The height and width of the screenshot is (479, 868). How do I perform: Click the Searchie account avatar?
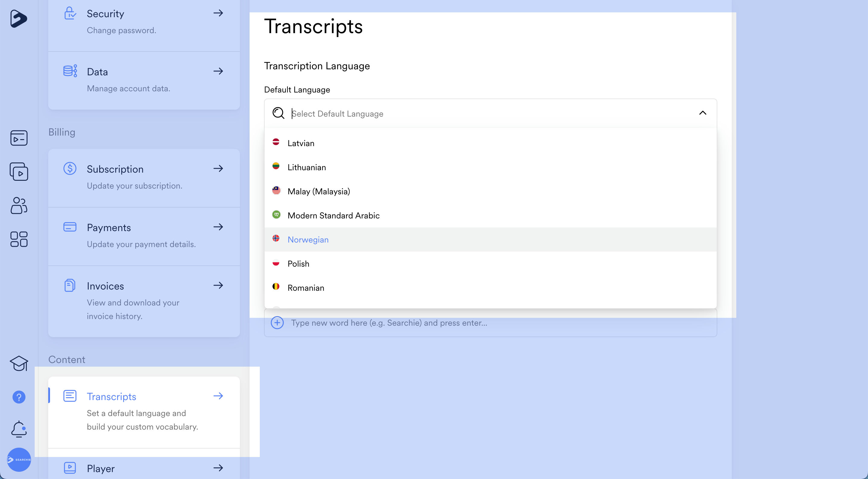pos(19,459)
